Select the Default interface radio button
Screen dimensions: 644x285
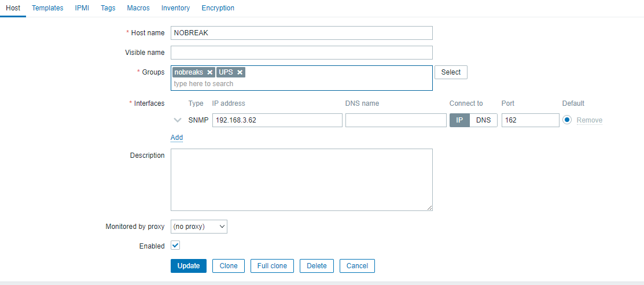[x=567, y=120]
